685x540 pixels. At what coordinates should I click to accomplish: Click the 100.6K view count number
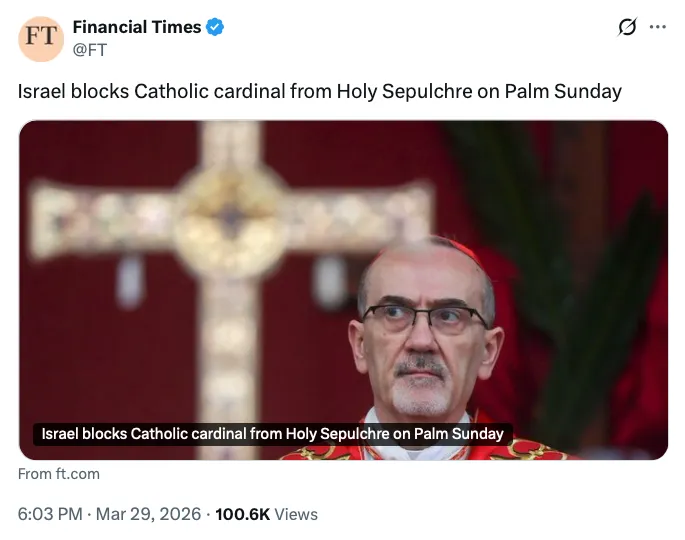click(x=242, y=515)
